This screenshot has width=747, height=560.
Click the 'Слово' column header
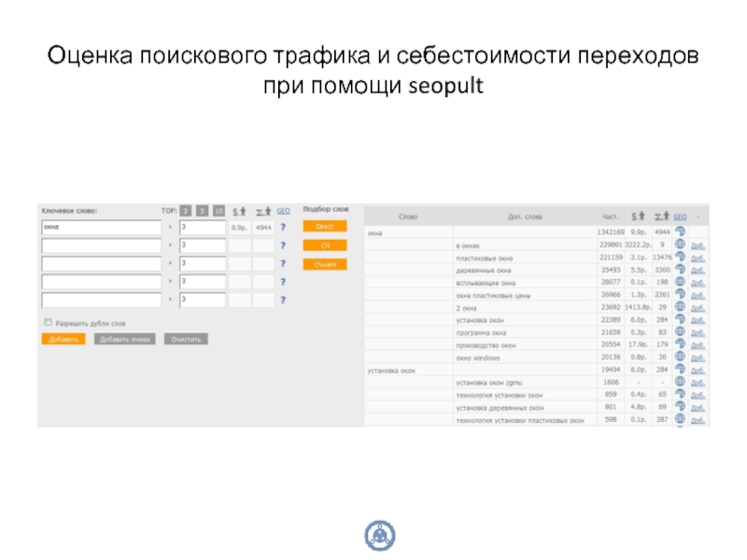408,217
